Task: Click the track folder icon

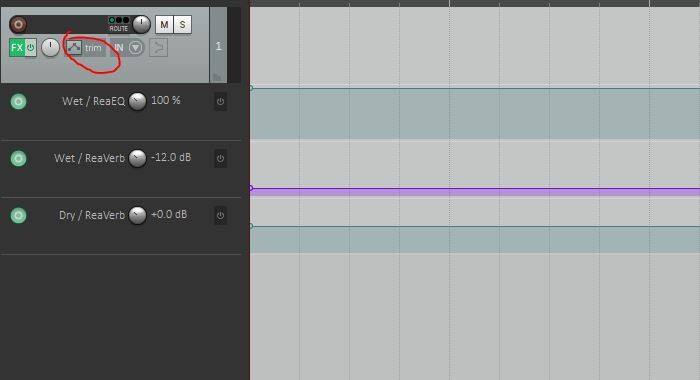Action: (x=217, y=78)
